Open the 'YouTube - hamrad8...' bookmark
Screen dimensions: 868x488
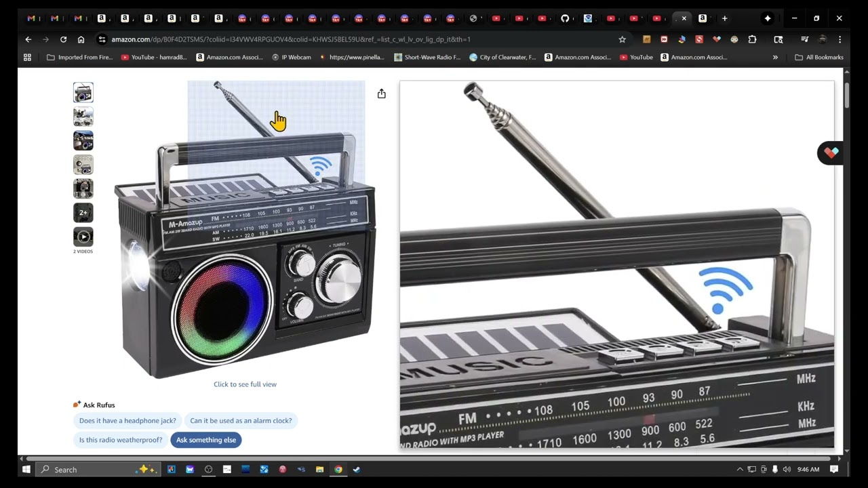tap(153, 58)
